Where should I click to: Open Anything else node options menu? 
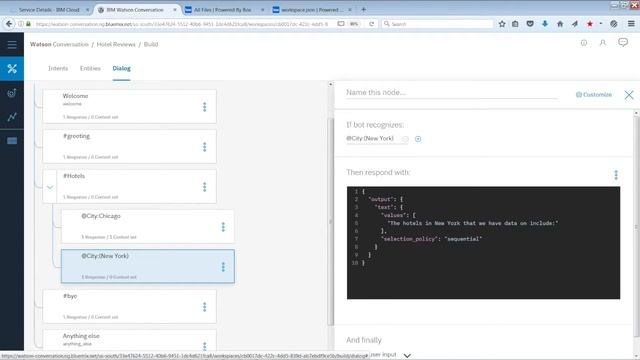pos(204,346)
